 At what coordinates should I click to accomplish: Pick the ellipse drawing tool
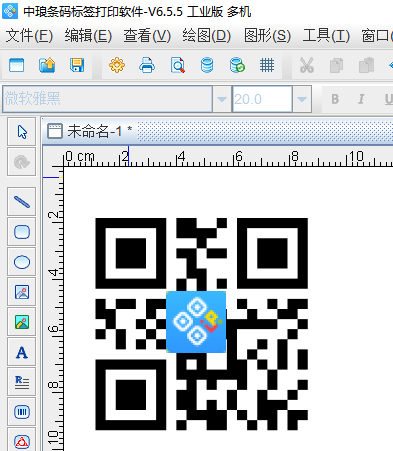(22, 262)
